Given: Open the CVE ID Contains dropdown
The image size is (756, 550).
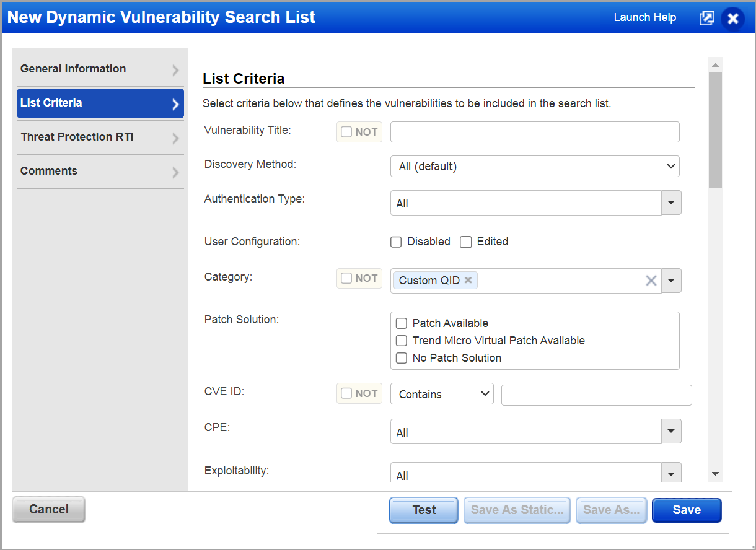Looking at the screenshot, I should [442, 394].
